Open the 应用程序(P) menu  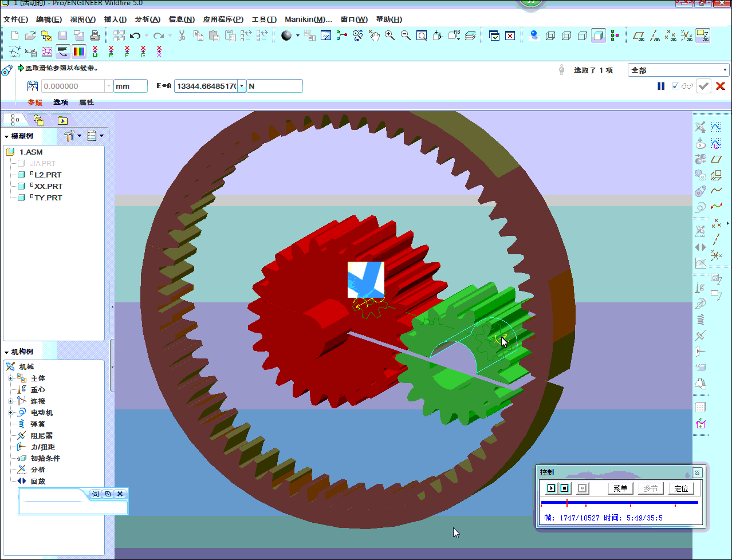tap(223, 19)
